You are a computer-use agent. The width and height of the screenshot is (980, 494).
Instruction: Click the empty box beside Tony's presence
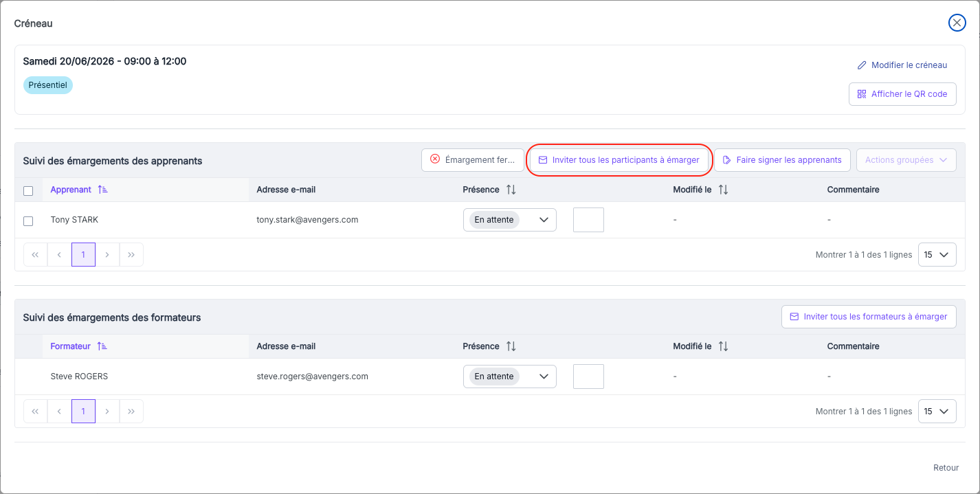(x=588, y=220)
